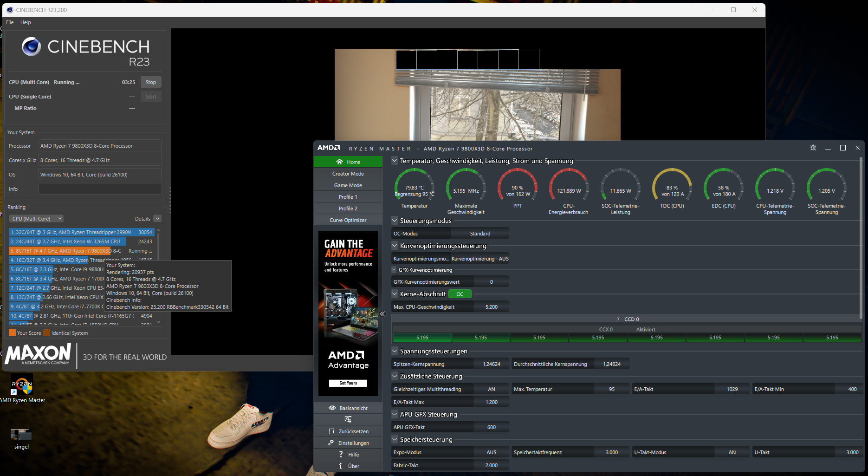Click the Ryzen Master vertical scrollbar
This screenshot has height=476, width=868.
coord(862,237)
